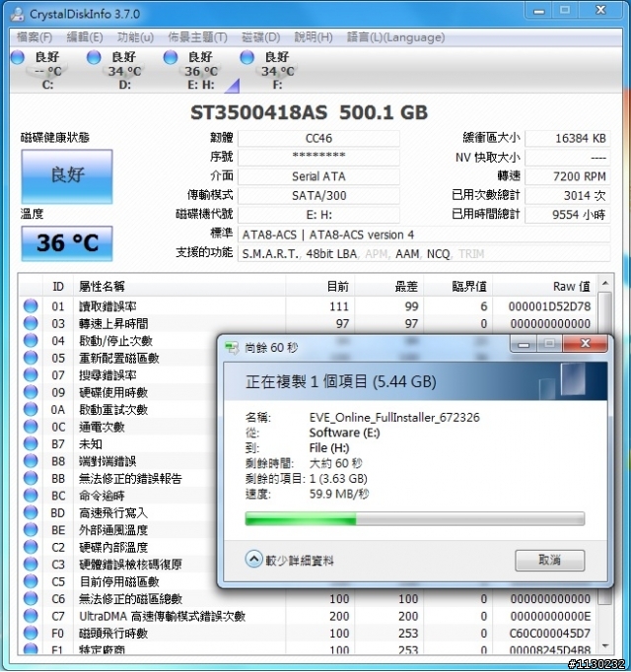Click the SMART list scroll down arrow
The image size is (631, 672).
tap(605, 645)
